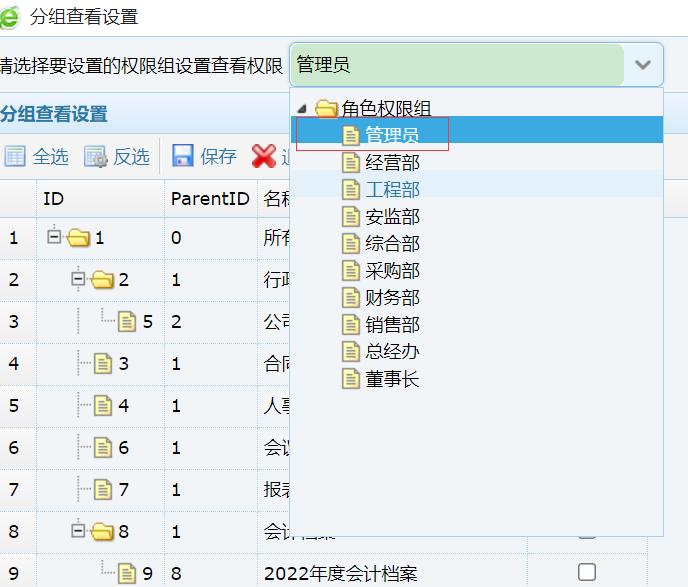688x587 pixels.
Task: Click the 管理员 combo box input field
Action: pyautogui.click(x=457, y=65)
